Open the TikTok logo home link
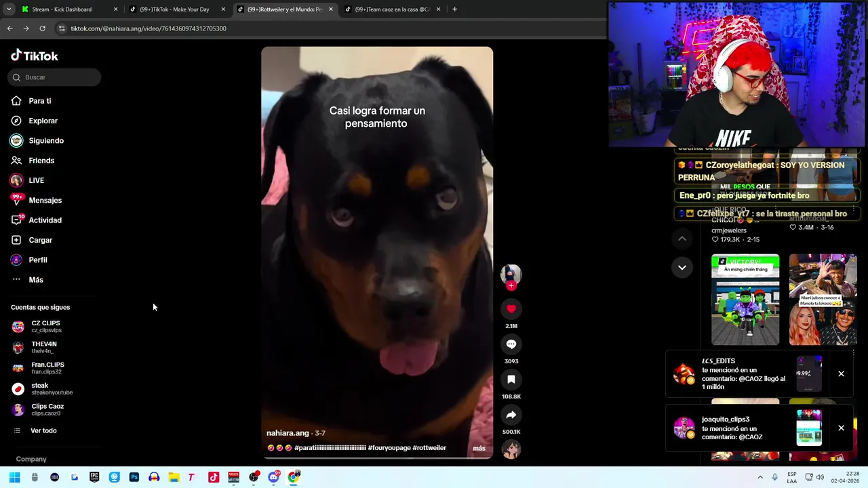Viewport: 868px width, 488px height. tap(35, 56)
